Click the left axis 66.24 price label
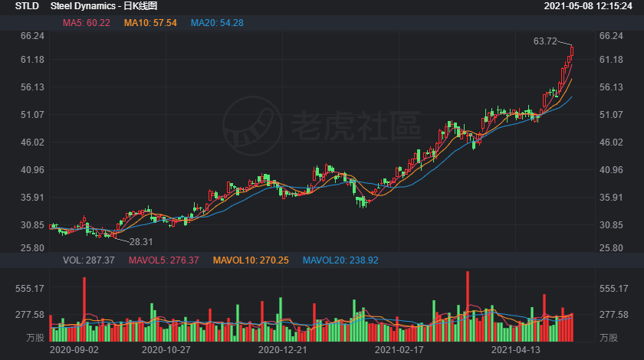The width and height of the screenshot is (644, 360). pos(32,36)
